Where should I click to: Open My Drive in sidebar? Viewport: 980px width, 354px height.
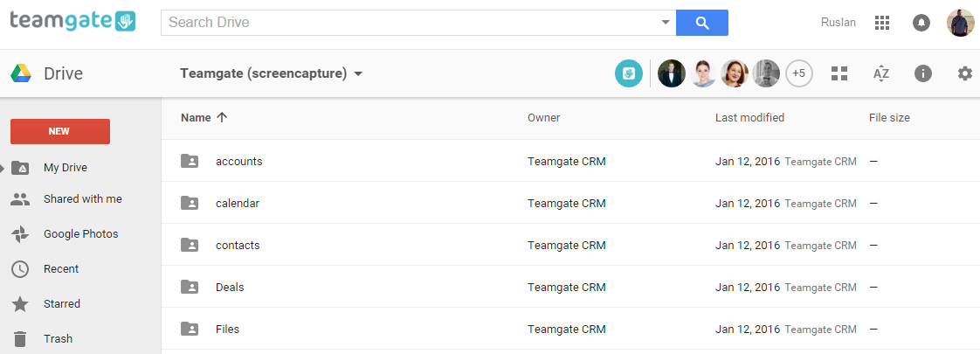(x=66, y=168)
